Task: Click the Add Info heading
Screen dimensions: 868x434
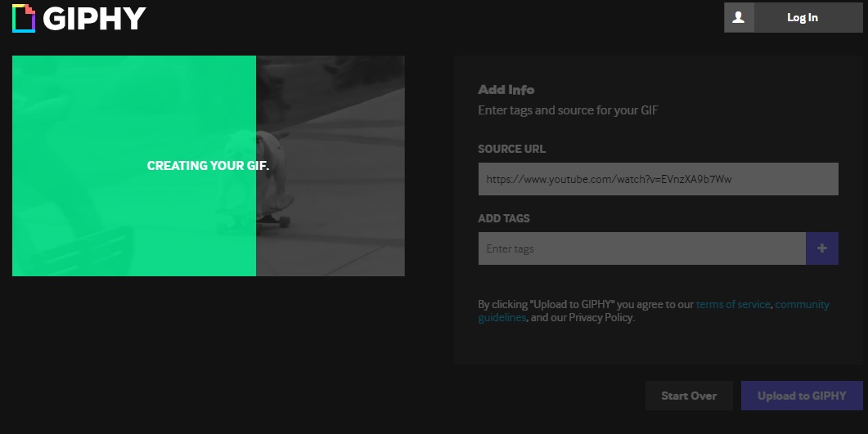Action: pos(506,90)
